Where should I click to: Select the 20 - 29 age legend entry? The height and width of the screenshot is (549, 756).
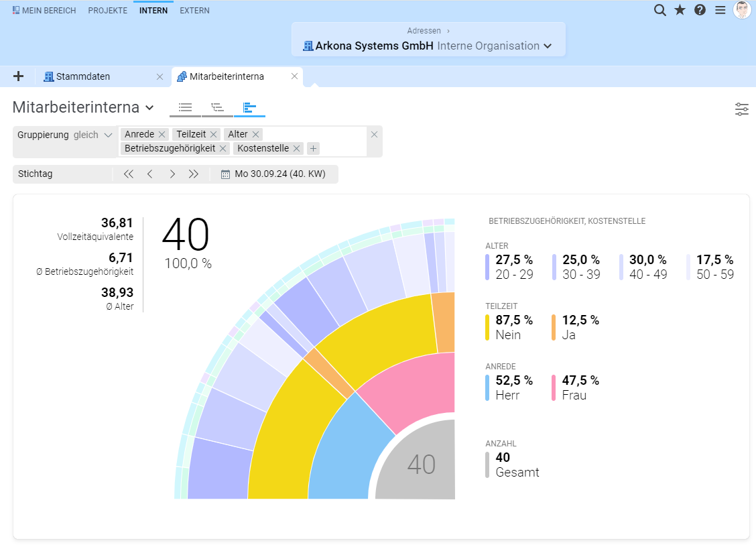[x=510, y=267]
